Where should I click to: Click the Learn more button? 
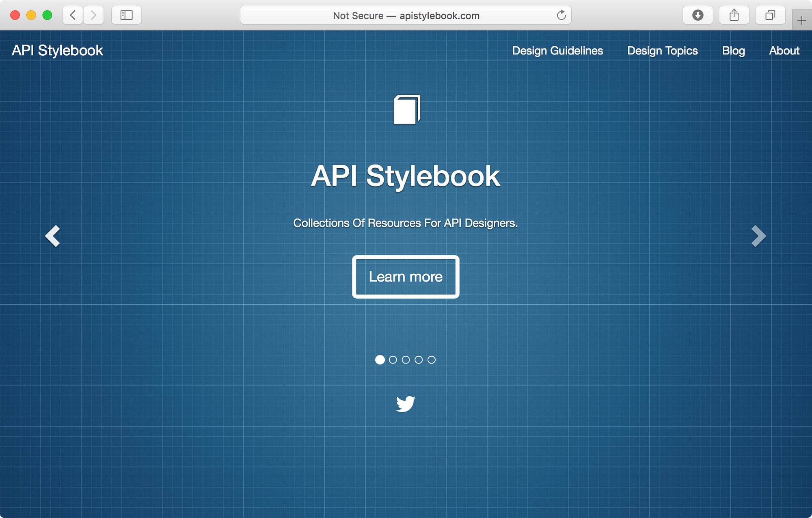[406, 277]
